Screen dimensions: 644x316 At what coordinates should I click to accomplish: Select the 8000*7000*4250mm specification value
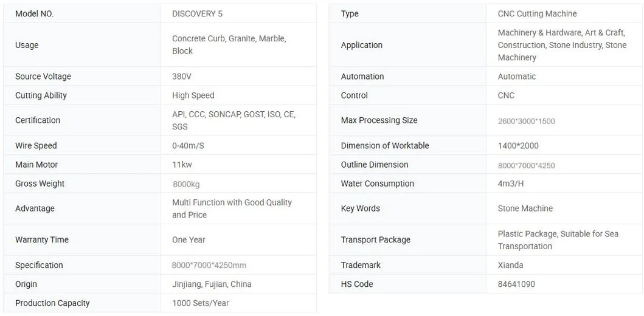209,265
